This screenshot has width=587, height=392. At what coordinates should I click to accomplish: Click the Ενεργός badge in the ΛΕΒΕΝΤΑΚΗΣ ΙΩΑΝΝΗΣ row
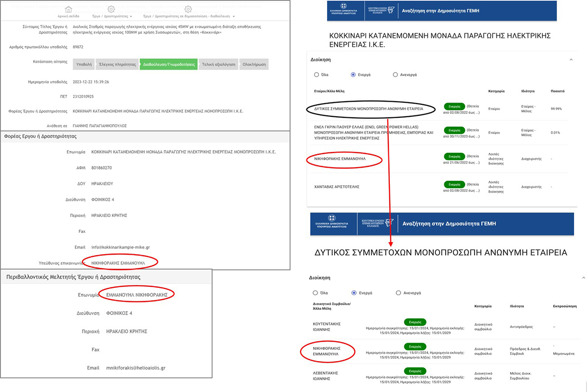pos(415,371)
